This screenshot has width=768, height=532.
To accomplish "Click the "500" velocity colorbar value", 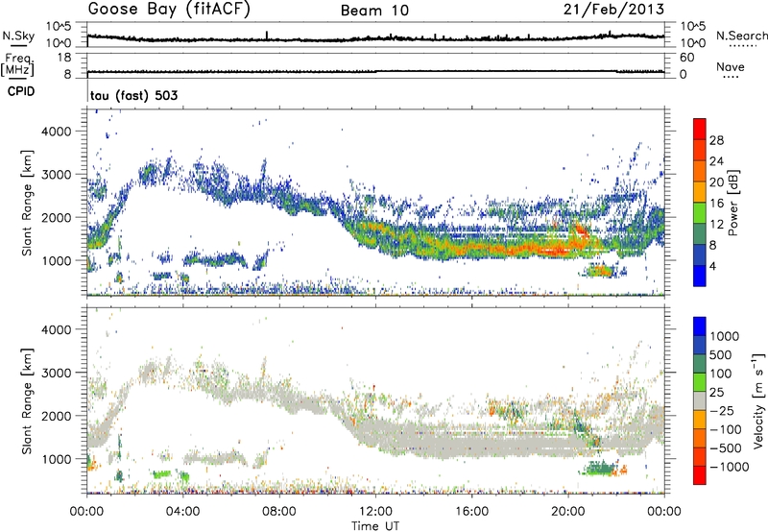I will [721, 354].
